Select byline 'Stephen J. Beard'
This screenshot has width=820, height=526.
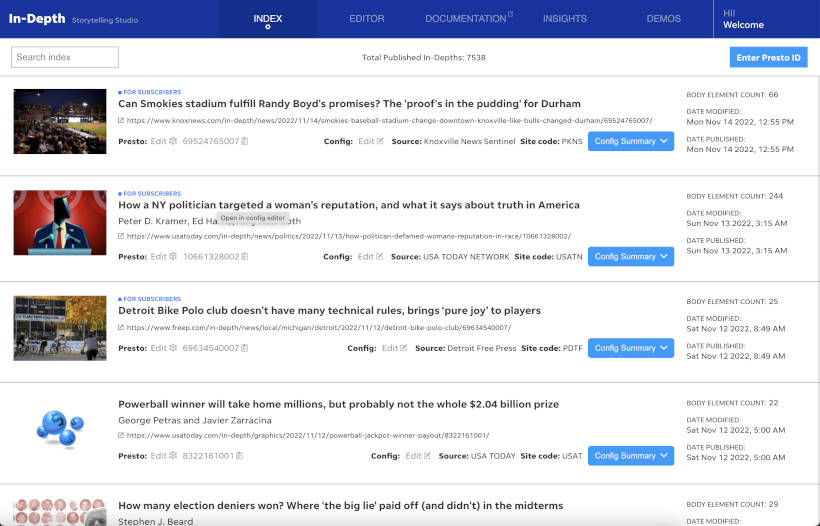155,521
